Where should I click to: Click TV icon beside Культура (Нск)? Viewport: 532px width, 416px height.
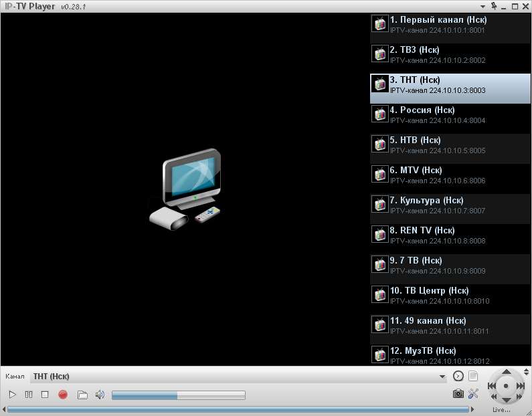coord(380,204)
